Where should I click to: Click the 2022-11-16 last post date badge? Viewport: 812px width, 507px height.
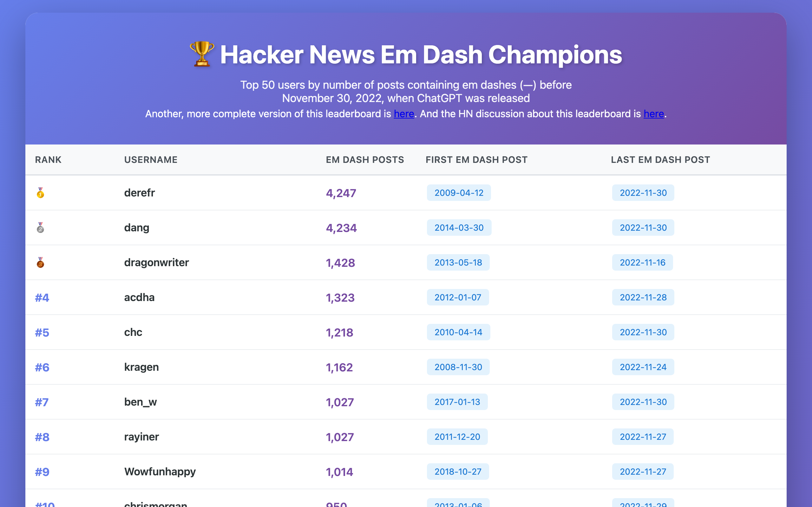coord(642,263)
